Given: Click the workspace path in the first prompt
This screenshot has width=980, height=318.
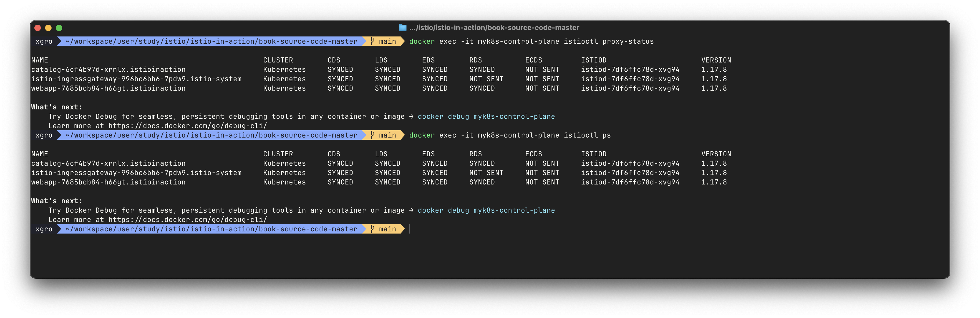Looking at the screenshot, I should click(211, 41).
